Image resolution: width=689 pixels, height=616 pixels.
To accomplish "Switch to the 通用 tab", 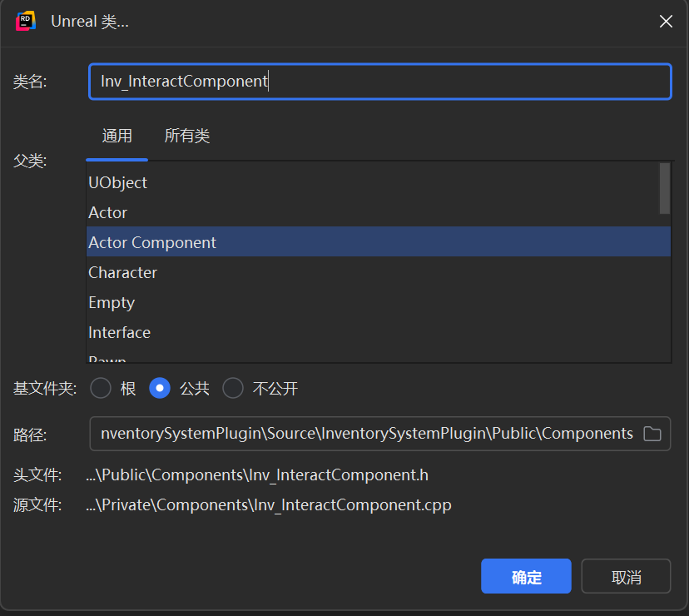I will [x=116, y=136].
